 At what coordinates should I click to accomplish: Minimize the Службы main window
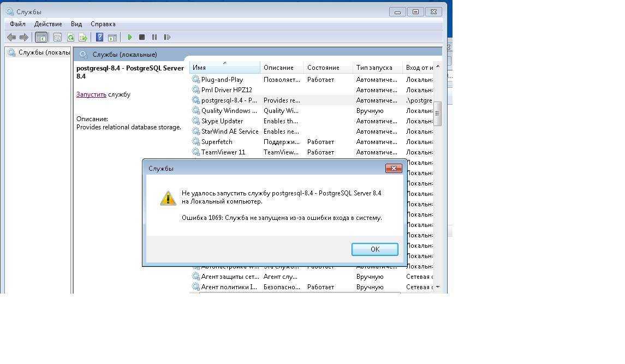(397, 12)
